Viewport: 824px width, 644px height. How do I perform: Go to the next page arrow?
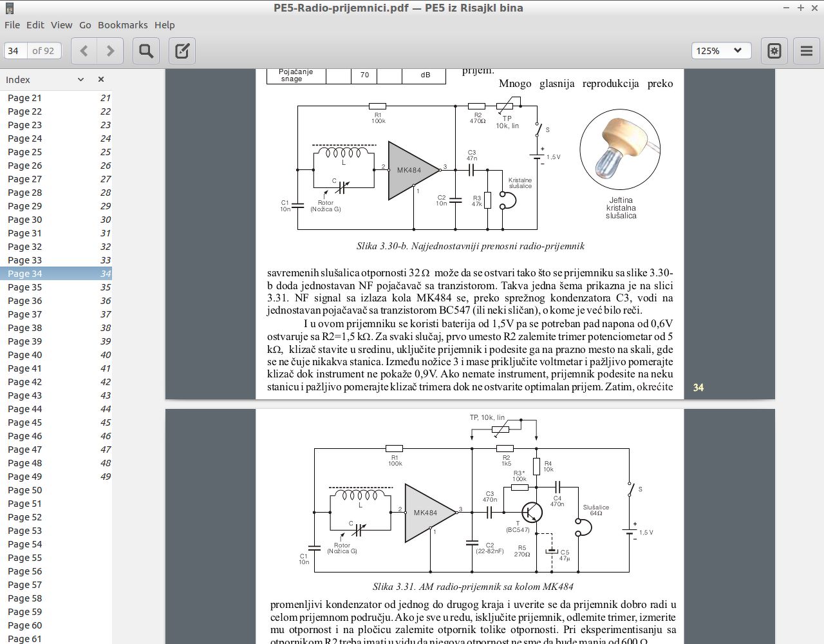[x=110, y=51]
